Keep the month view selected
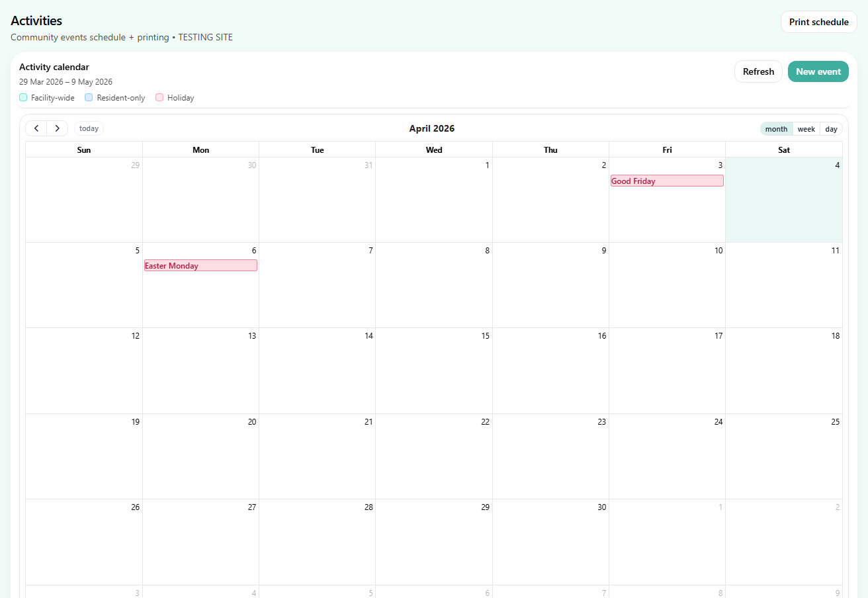Image resolution: width=868 pixels, height=598 pixels. pyautogui.click(x=776, y=128)
